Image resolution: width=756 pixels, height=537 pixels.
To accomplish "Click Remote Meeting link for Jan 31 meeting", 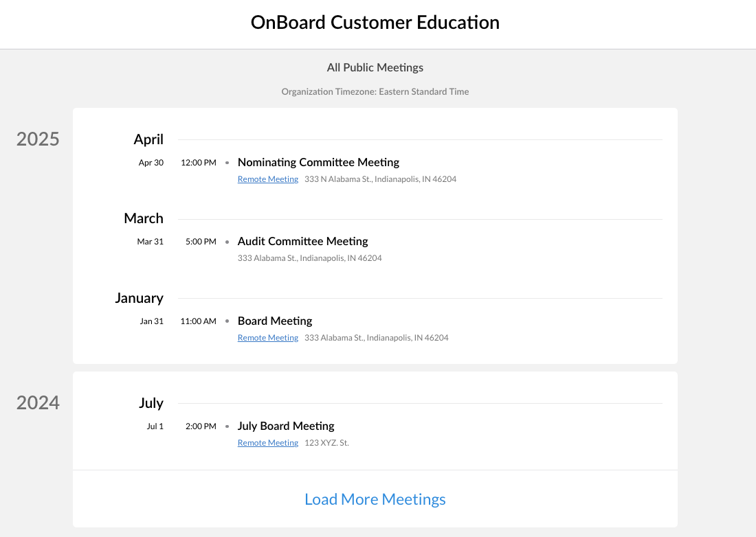I will [268, 338].
